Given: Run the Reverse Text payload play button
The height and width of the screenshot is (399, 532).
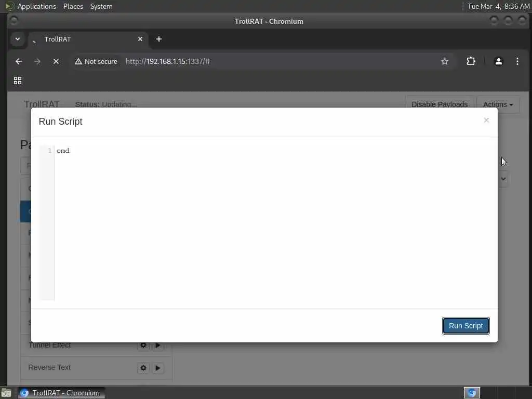Looking at the screenshot, I should (158, 368).
